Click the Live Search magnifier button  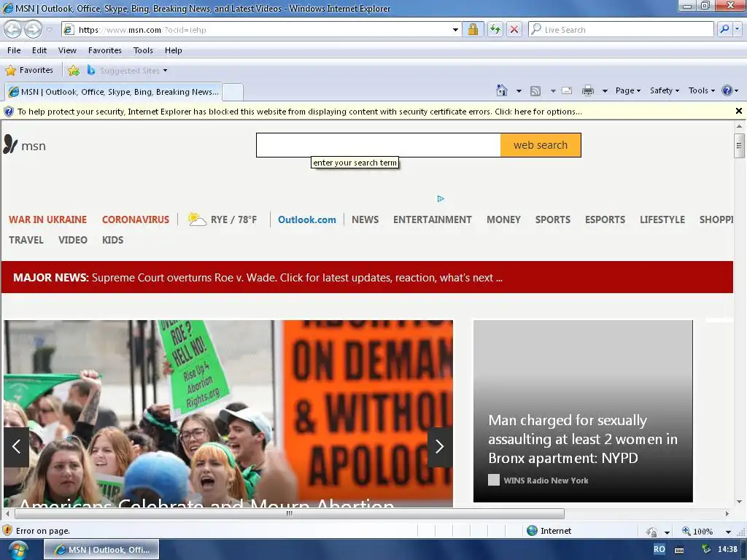click(724, 29)
